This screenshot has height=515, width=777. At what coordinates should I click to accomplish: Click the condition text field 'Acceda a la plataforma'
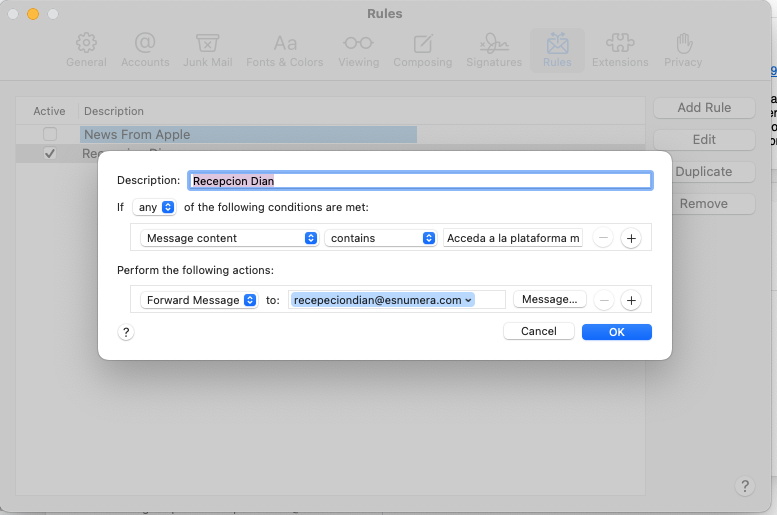click(x=513, y=238)
